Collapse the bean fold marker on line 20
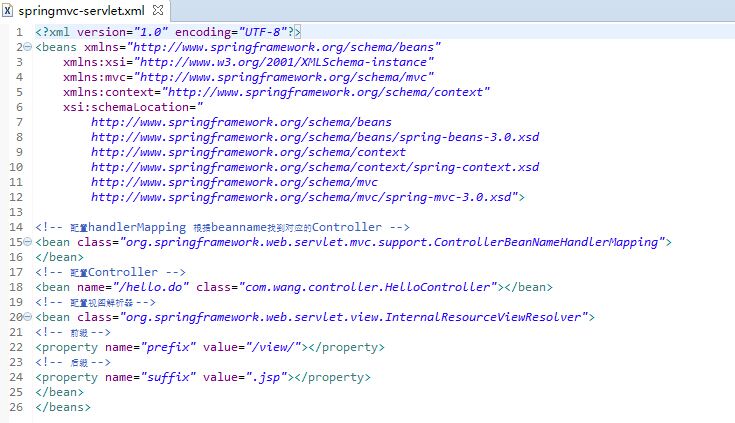This screenshot has height=423, width=735. (x=28, y=317)
